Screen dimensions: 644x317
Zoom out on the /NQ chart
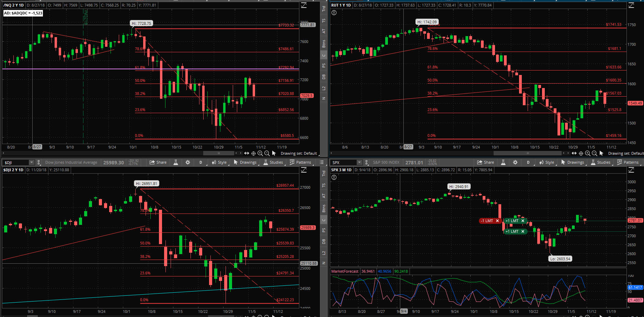click(x=267, y=153)
